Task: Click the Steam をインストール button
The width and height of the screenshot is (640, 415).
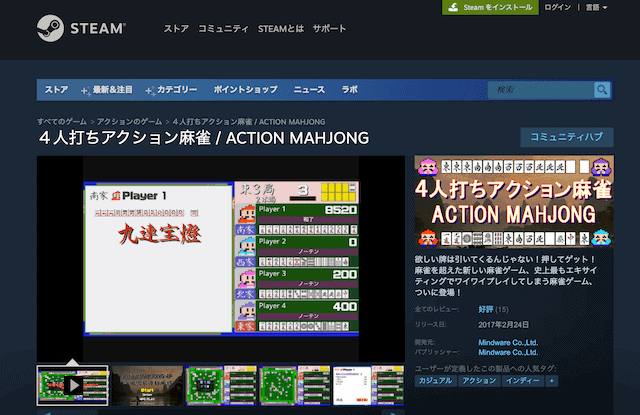Action: pos(490,7)
